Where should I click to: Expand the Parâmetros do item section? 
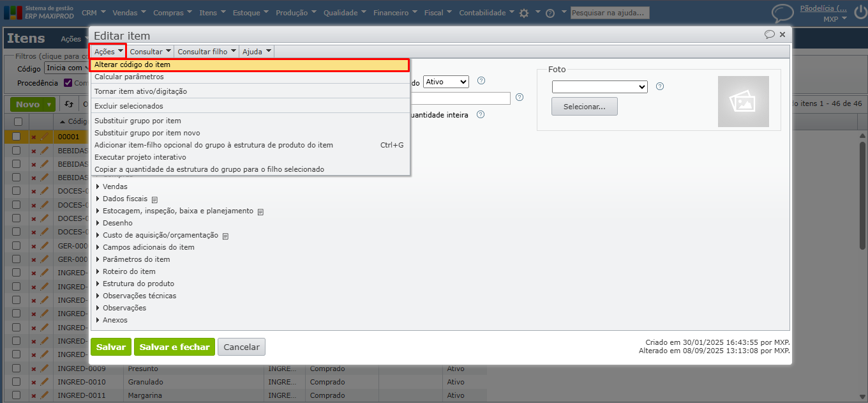click(133, 260)
